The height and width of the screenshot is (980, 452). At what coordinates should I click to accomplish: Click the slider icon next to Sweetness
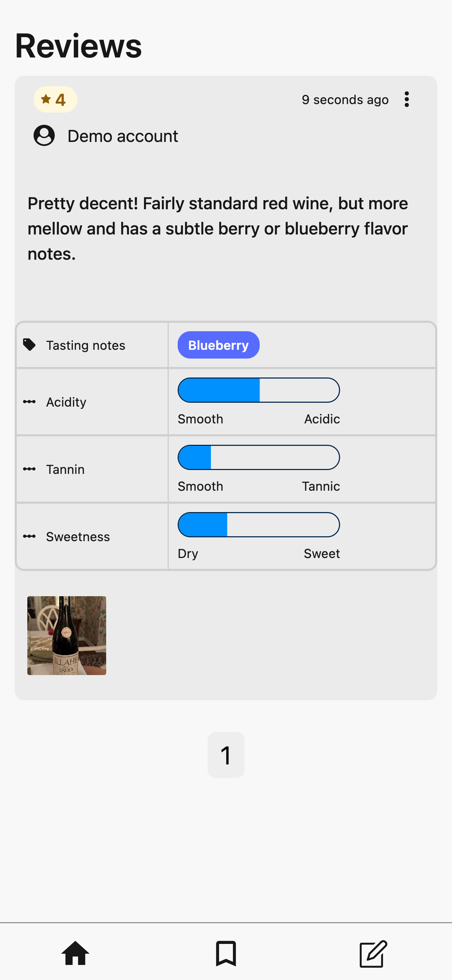pyautogui.click(x=29, y=536)
